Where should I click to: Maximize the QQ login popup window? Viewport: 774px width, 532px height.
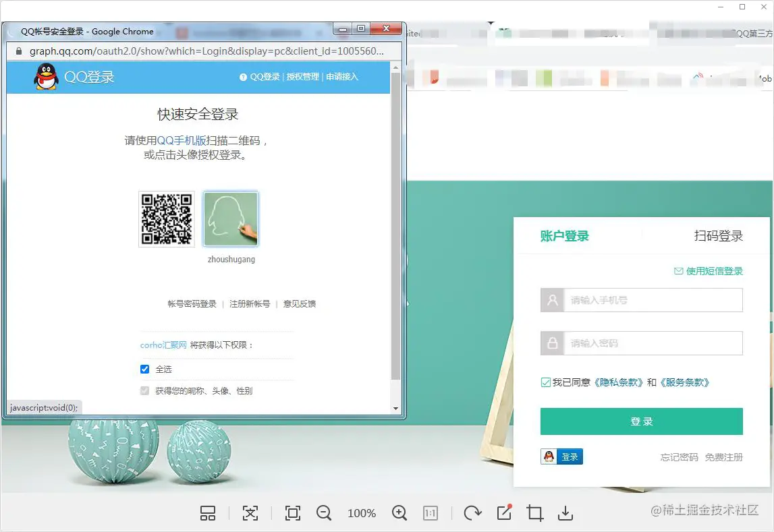point(361,29)
